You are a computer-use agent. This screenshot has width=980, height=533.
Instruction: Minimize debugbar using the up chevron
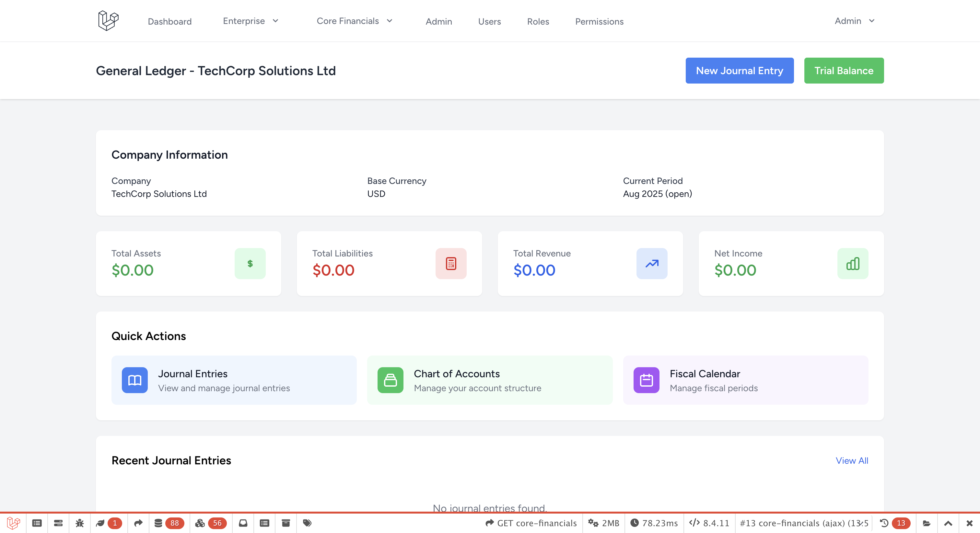[948, 523]
